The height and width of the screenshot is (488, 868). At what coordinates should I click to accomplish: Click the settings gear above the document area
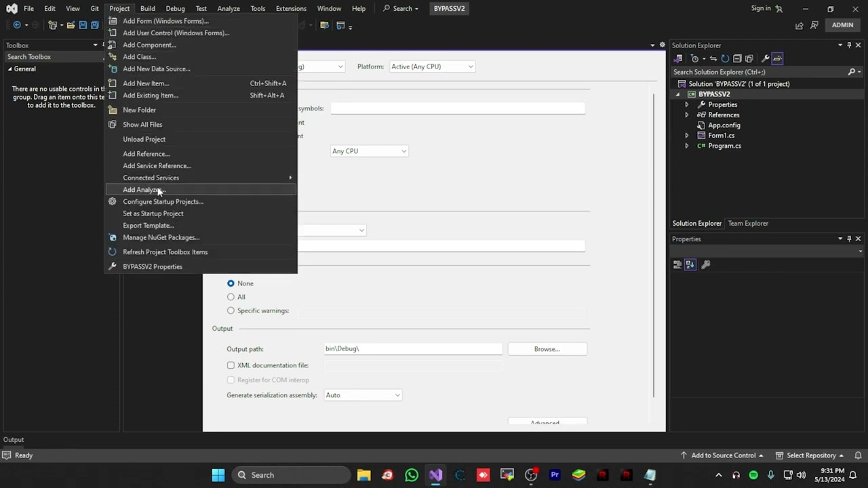(663, 45)
